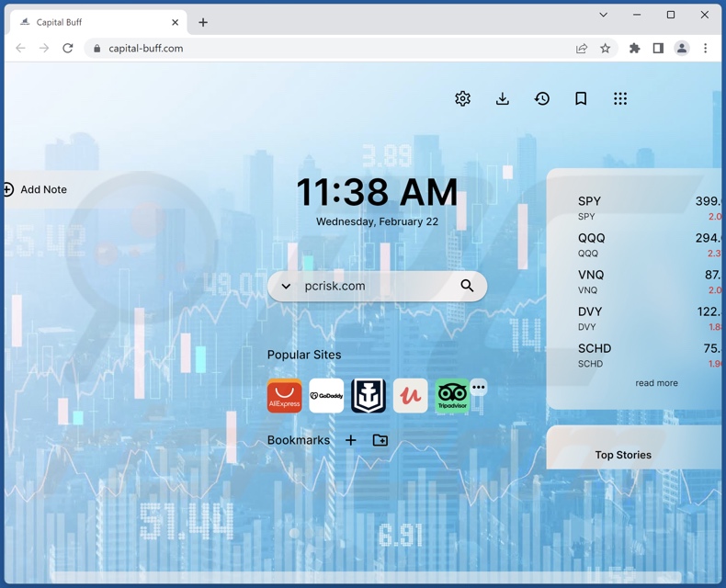Click the downloads icon on page
The width and height of the screenshot is (726, 588).
[503, 99]
